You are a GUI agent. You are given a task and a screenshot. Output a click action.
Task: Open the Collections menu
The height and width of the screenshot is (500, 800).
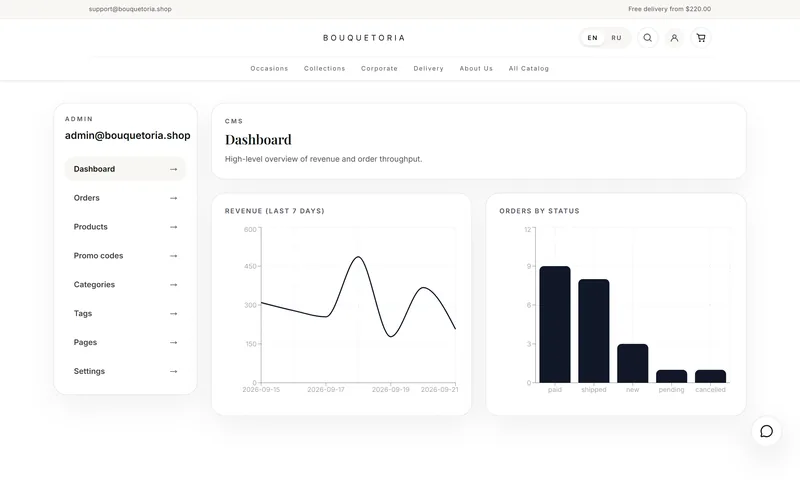[x=324, y=68]
